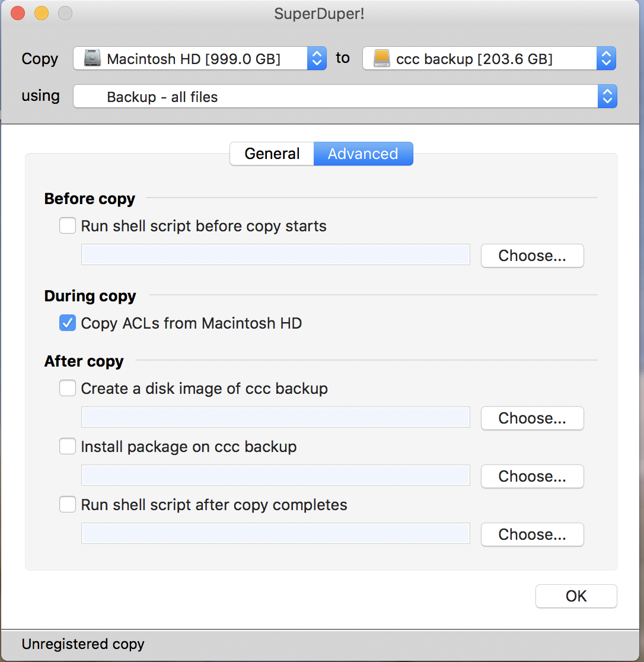644x662 pixels.
Task: Choose a shell script to run after copy
Action: (x=532, y=534)
